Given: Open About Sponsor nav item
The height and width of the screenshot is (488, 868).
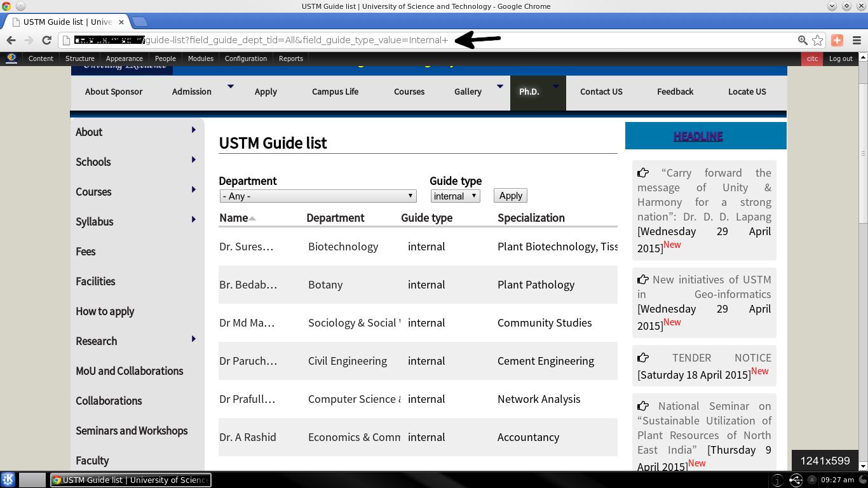Looking at the screenshot, I should (x=114, y=91).
